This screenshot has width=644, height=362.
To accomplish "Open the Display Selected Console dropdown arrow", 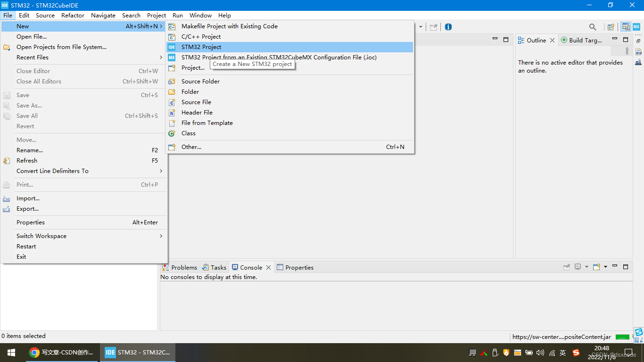I will coord(586,267).
